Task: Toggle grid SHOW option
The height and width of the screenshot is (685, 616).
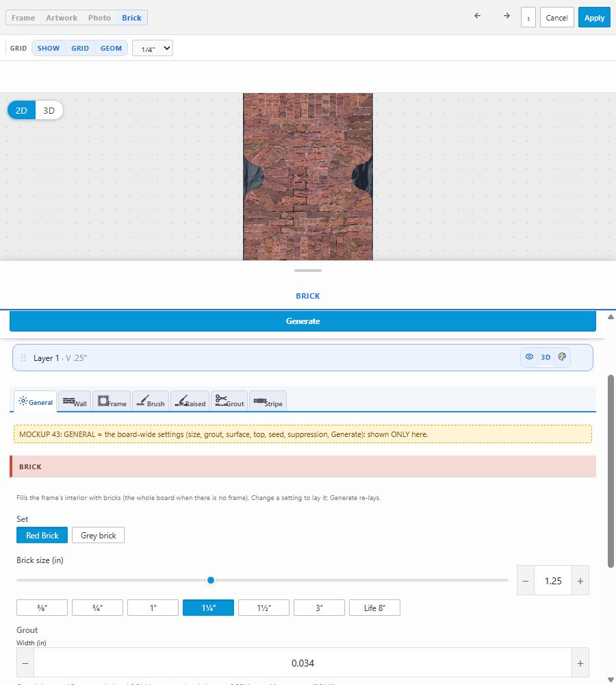Action: (x=49, y=48)
